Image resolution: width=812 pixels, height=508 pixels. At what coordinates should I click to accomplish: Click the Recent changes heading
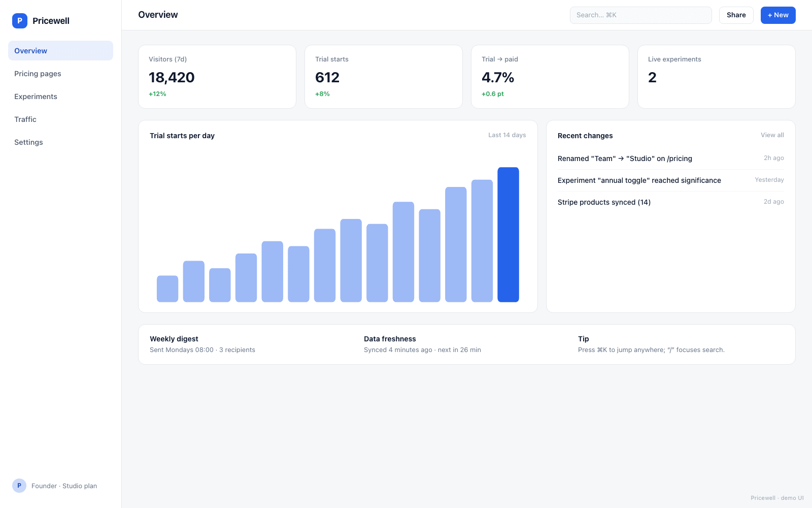click(x=585, y=136)
